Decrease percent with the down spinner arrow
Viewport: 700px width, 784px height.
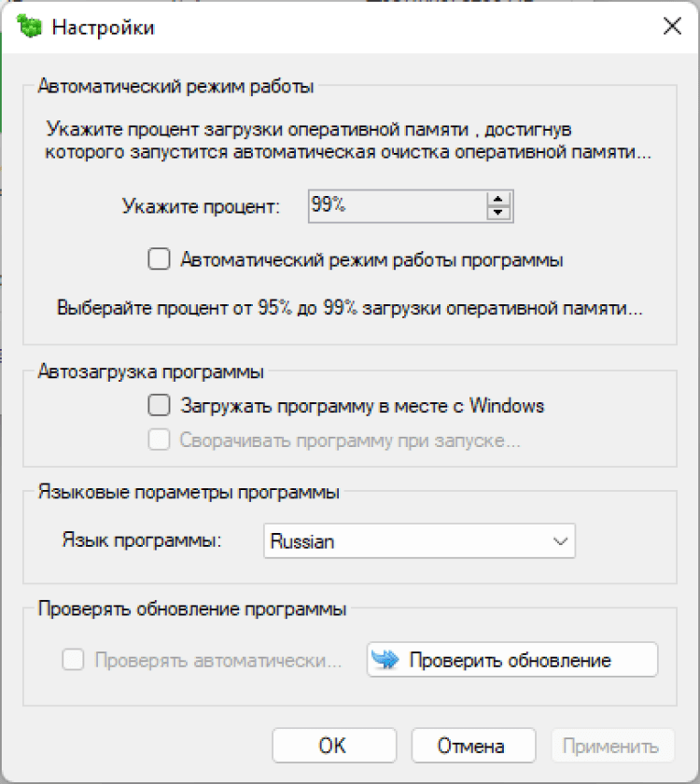coord(499,213)
